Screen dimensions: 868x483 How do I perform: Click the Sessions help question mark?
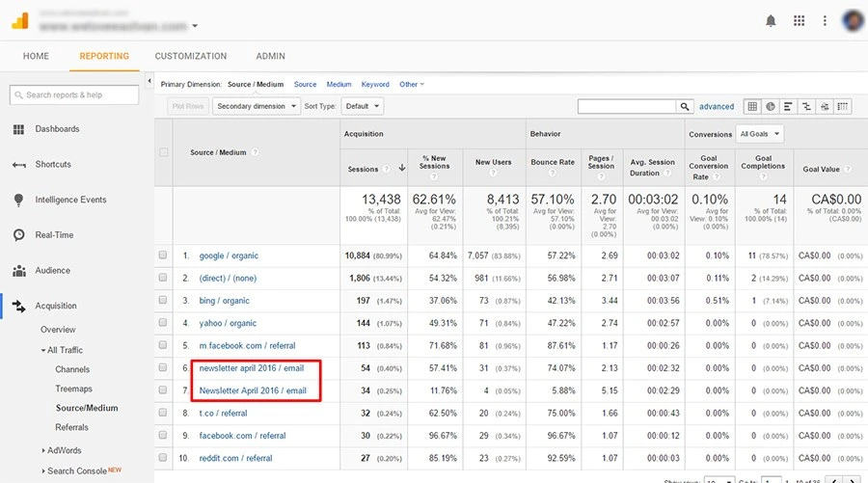(387, 169)
